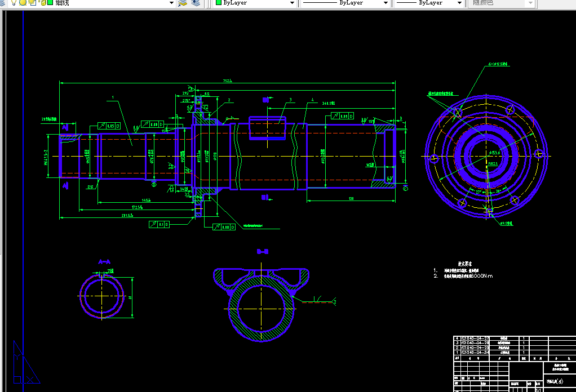Viewport: 576px width, 392px height.
Task: Select the φ155.6 diameter dimension
Action: (x=494, y=153)
